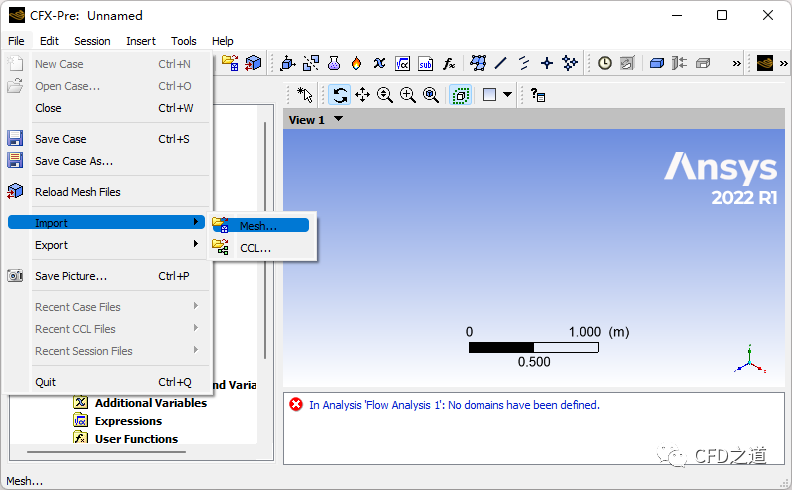This screenshot has width=792, height=490.
Task: Click the single point star toolbar icon
Action: coord(547,63)
